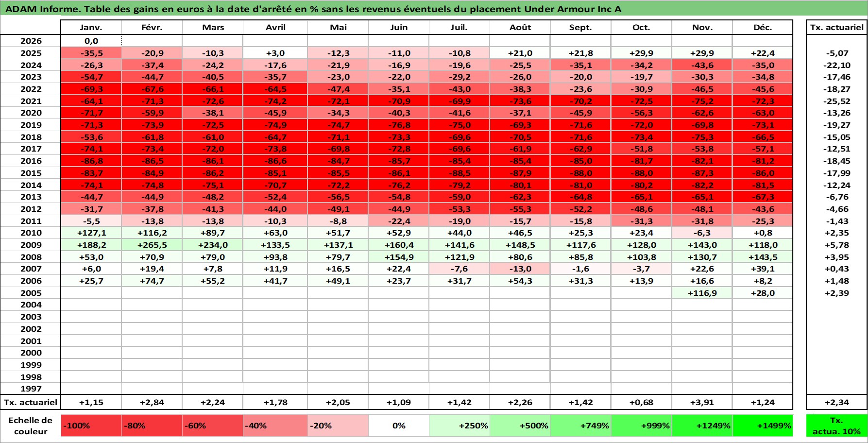Select the 2005 Déc. cell '+28,0'

point(763,293)
